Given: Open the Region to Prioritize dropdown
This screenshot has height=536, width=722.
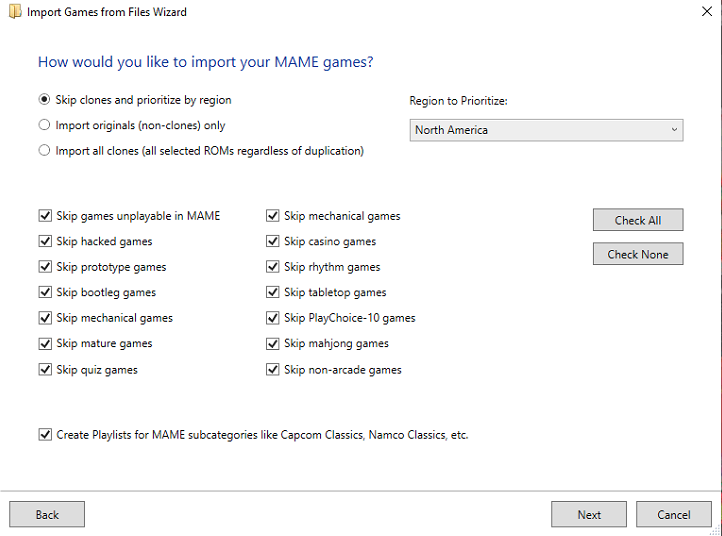Looking at the screenshot, I should pos(546,130).
